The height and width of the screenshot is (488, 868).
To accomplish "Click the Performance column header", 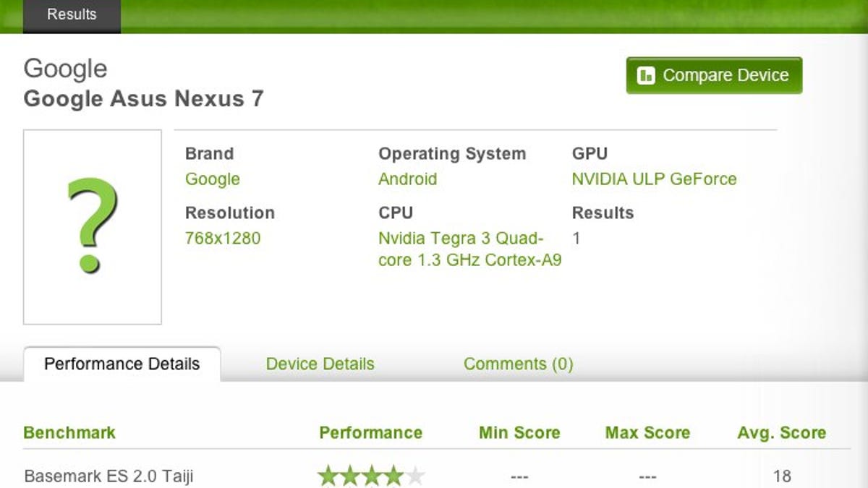I will click(370, 432).
